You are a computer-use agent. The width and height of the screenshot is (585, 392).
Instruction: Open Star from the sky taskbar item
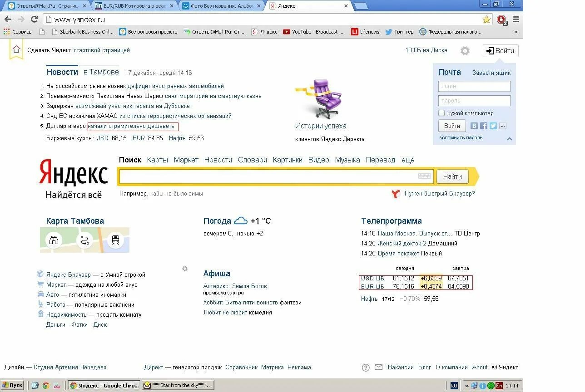[x=178, y=386]
